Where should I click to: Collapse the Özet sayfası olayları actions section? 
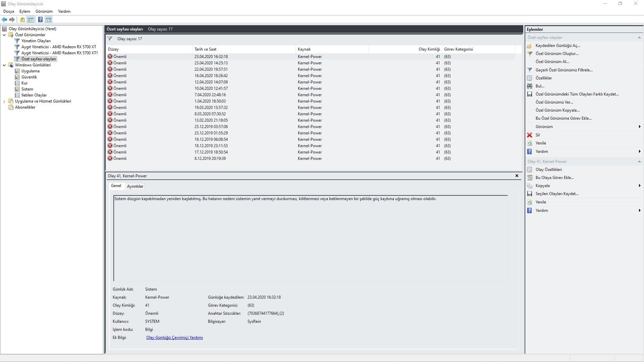(x=639, y=38)
